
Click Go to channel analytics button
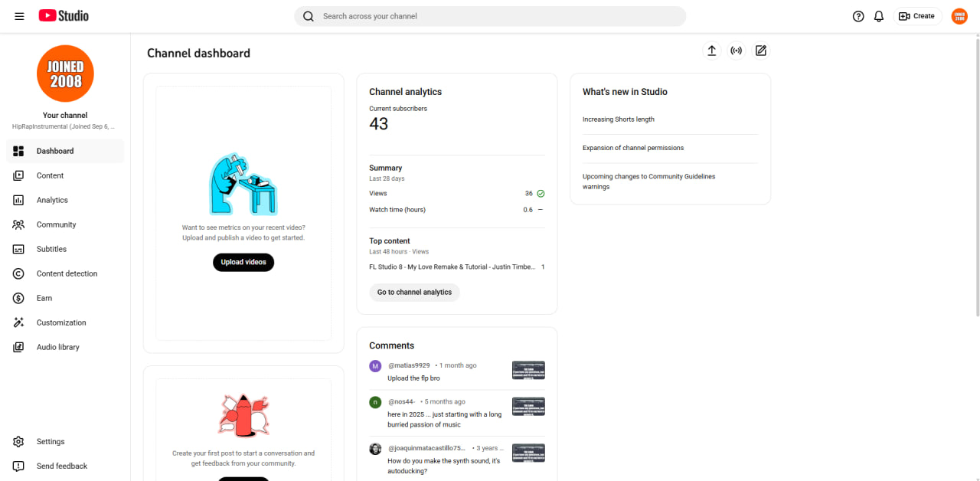coord(414,292)
